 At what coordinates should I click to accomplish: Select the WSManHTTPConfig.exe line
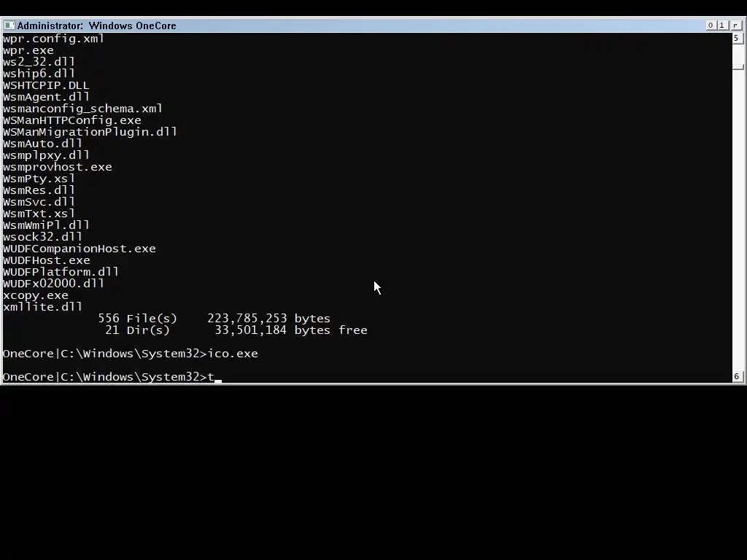click(x=72, y=120)
